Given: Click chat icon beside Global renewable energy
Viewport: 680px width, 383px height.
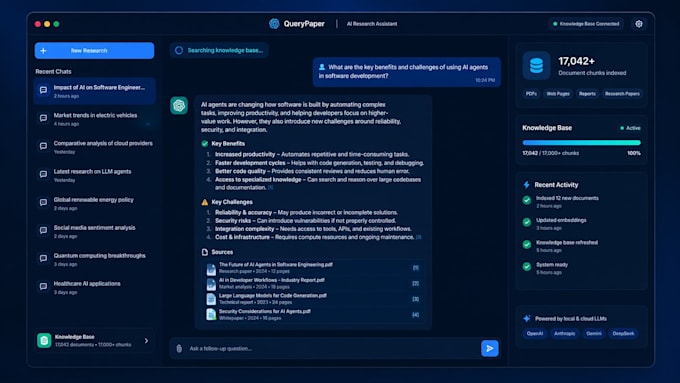Looking at the screenshot, I should tap(43, 203).
